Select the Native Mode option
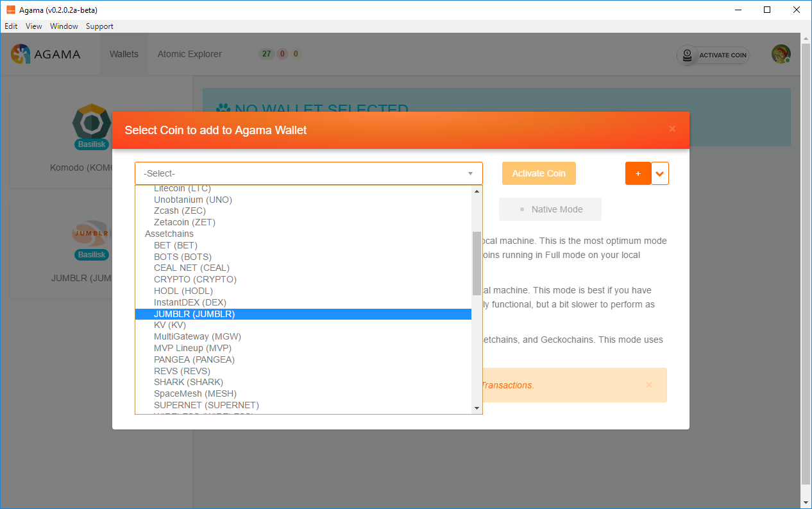Viewport: 812px width, 509px height. pos(550,209)
